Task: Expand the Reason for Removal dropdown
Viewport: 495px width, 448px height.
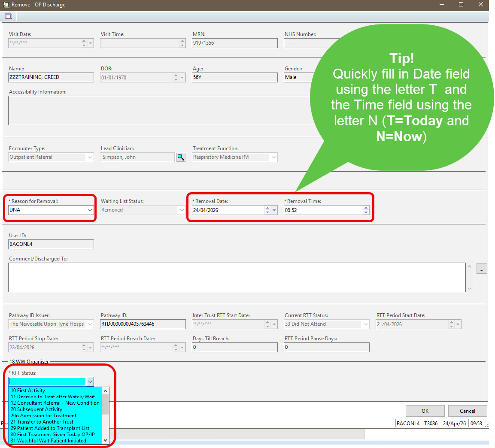Action: pyautogui.click(x=90, y=210)
